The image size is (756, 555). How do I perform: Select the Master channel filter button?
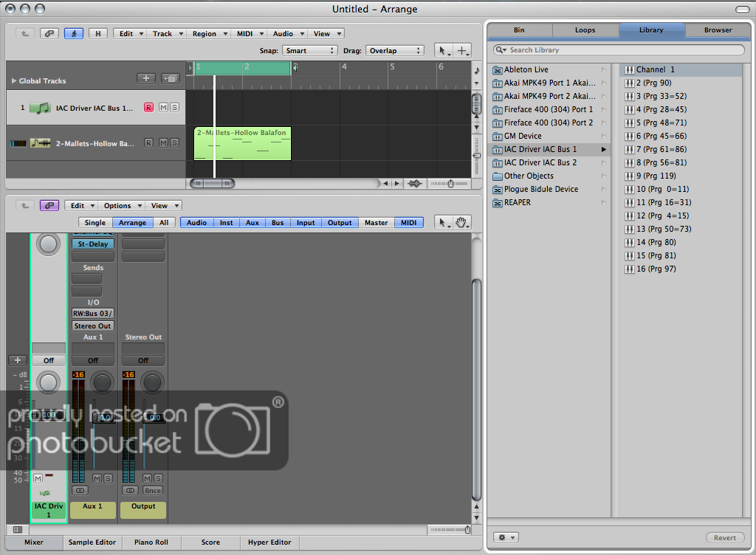[376, 223]
